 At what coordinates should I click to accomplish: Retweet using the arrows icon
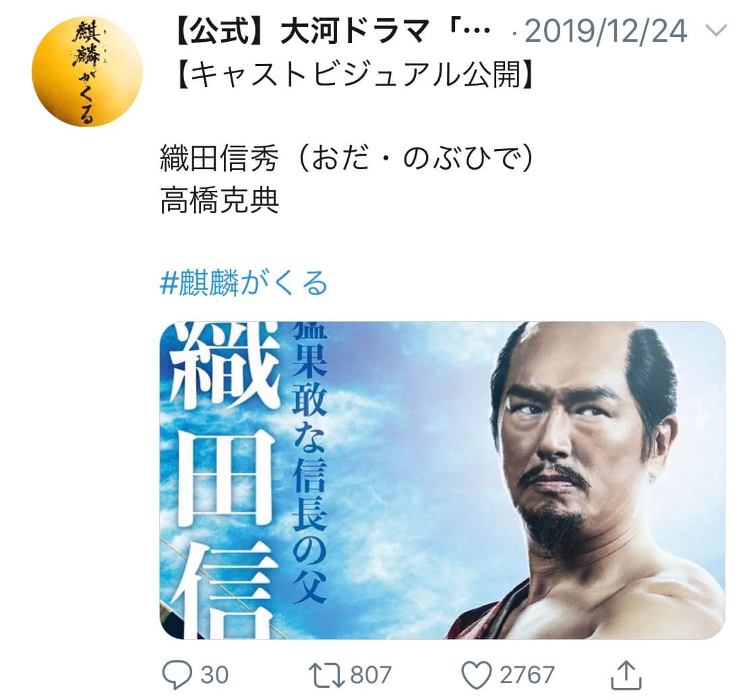click(x=326, y=674)
